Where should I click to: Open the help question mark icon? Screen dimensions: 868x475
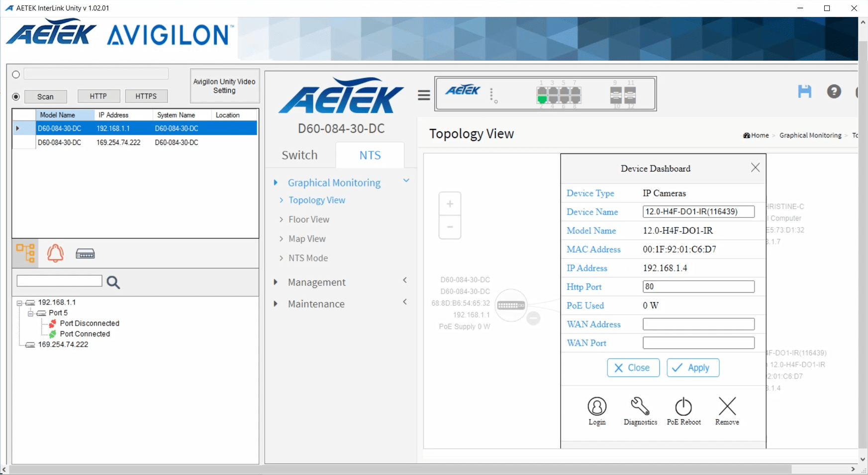point(834,92)
